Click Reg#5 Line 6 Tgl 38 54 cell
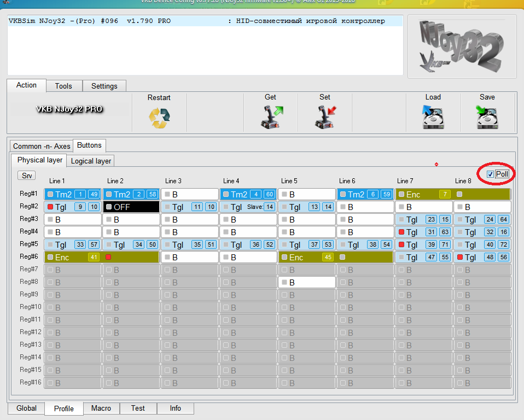 tap(365, 244)
